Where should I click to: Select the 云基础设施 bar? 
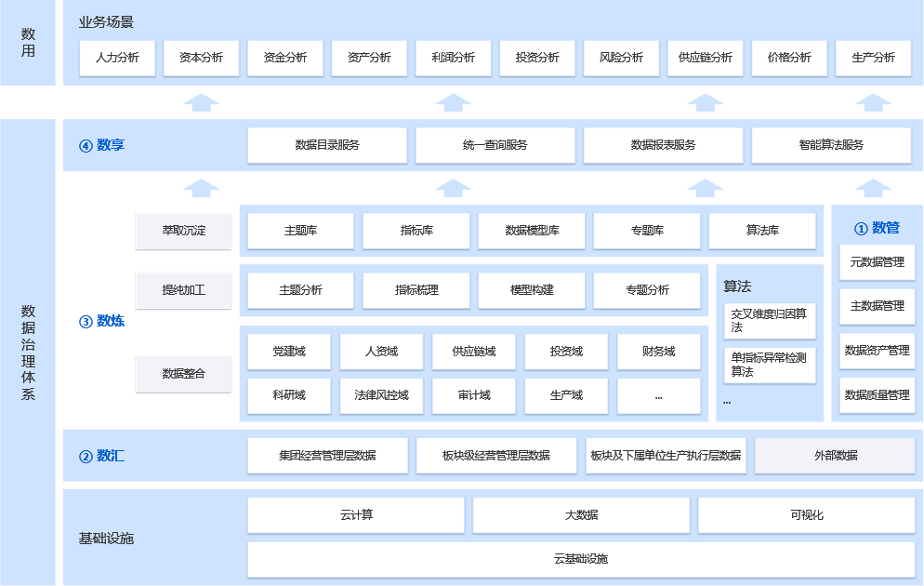click(581, 559)
